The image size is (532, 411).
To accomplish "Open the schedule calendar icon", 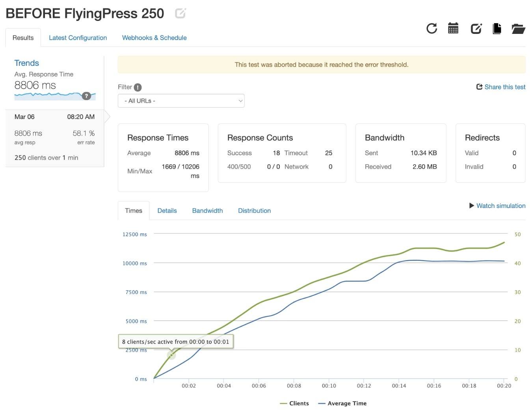I will click(x=453, y=28).
